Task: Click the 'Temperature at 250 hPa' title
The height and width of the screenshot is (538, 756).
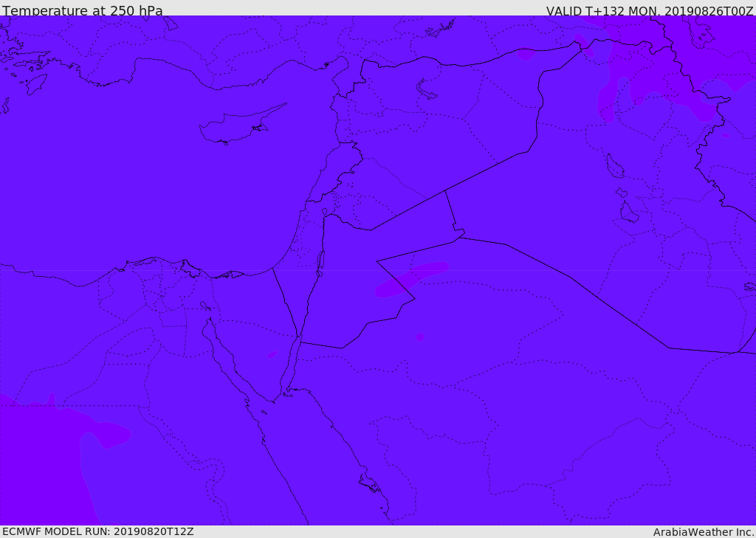Action: 83,10
